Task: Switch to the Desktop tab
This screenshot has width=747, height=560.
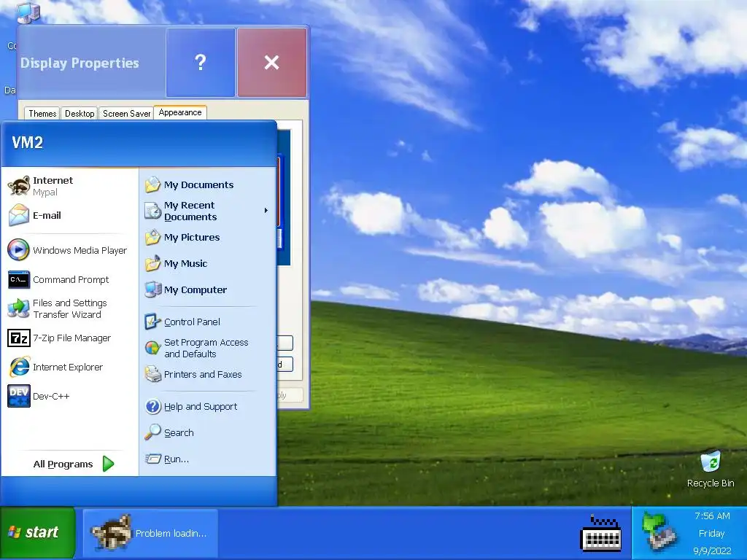Action: [x=80, y=113]
